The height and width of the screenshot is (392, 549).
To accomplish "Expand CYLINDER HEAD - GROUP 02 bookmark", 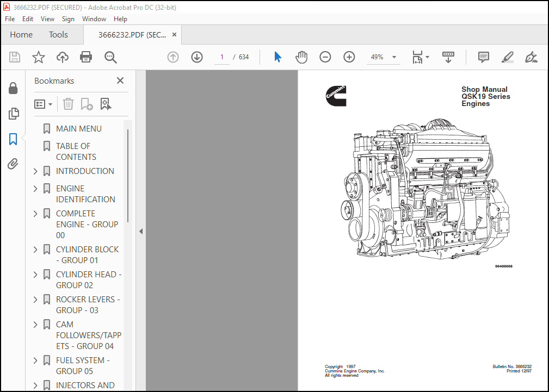I will click(x=35, y=275).
